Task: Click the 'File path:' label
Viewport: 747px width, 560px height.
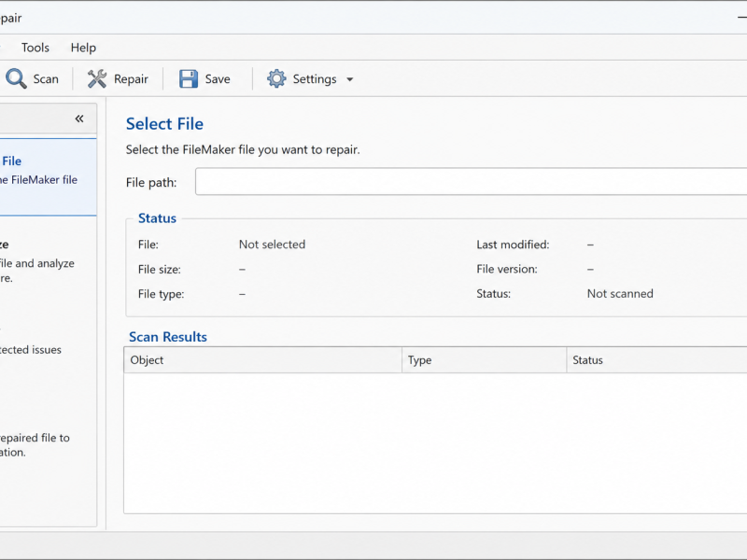Action: 151,182
